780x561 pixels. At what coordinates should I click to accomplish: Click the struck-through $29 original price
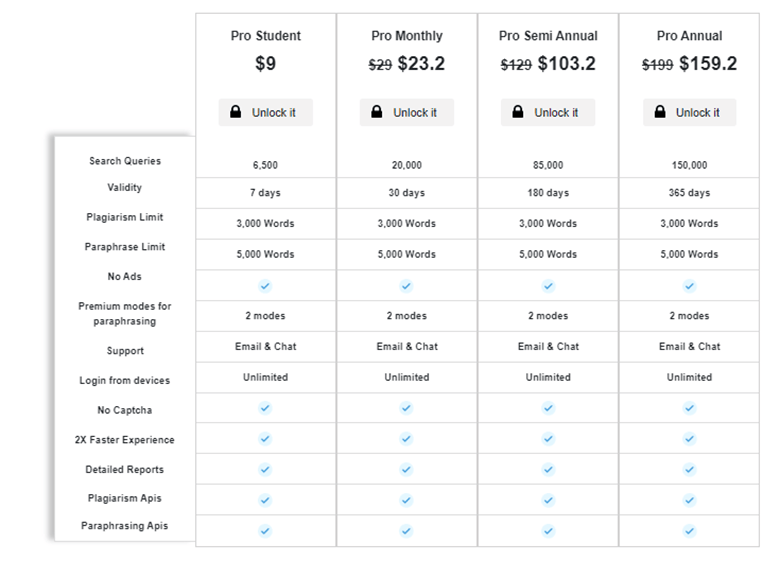click(380, 65)
